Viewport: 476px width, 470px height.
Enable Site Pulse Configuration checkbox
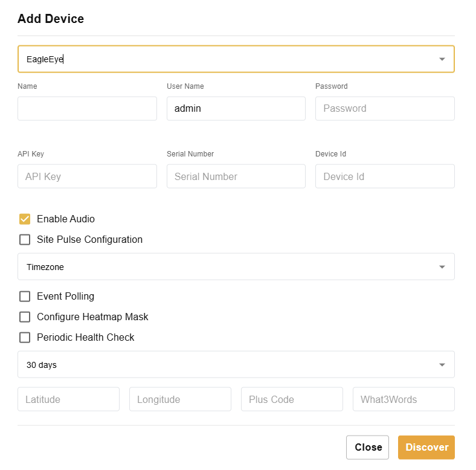point(25,240)
